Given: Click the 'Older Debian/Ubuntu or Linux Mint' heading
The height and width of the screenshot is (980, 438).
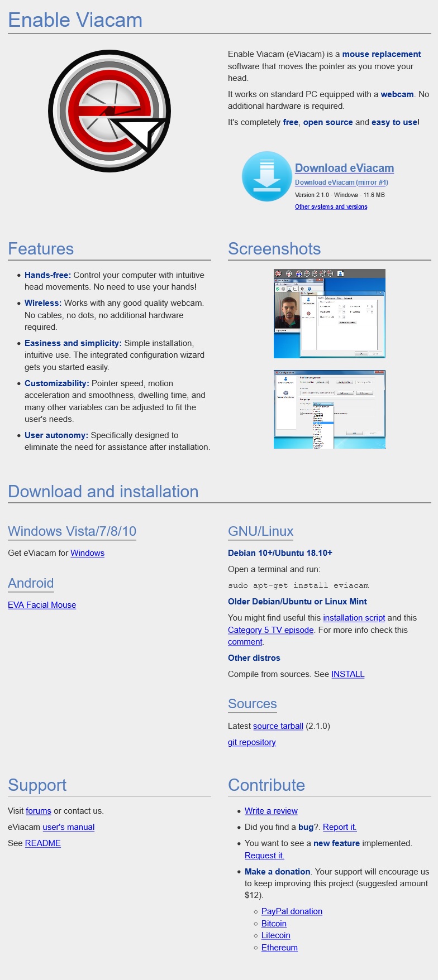Looking at the screenshot, I should [x=297, y=602].
